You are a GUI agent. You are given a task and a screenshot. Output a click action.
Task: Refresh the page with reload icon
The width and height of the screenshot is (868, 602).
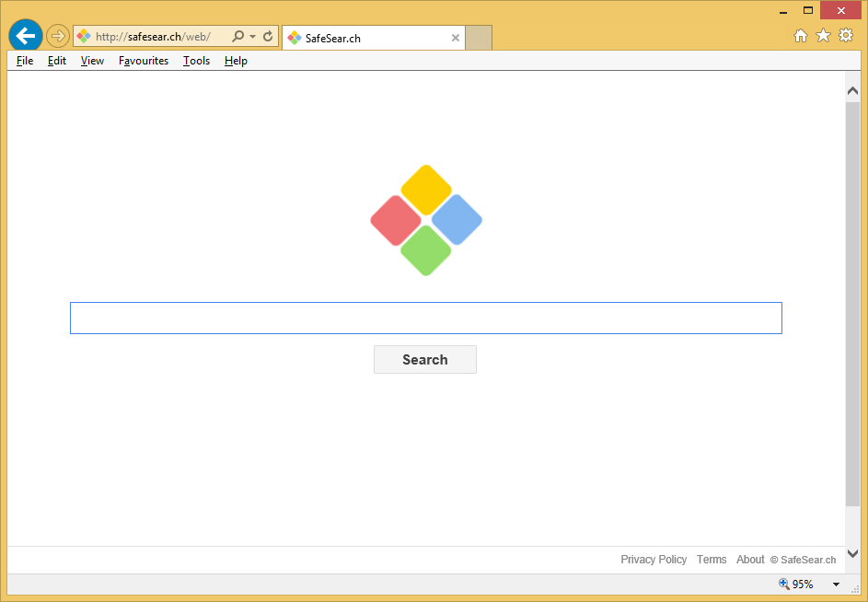pyautogui.click(x=268, y=37)
